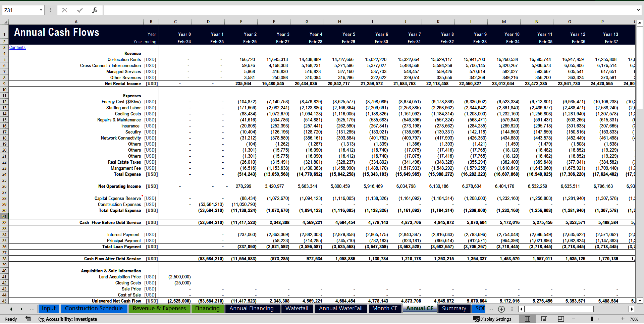Click the vertical scrollbar thumb
Viewport: 644px width, 324px height.
640,68
